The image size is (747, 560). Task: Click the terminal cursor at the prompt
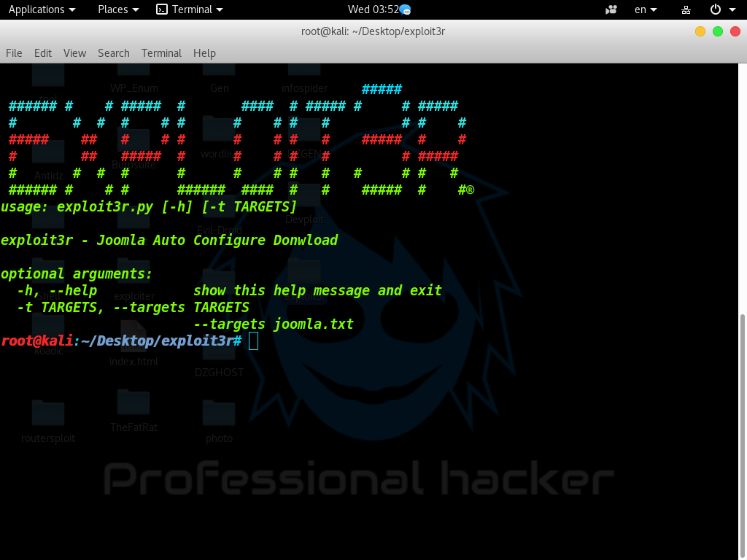click(x=253, y=341)
